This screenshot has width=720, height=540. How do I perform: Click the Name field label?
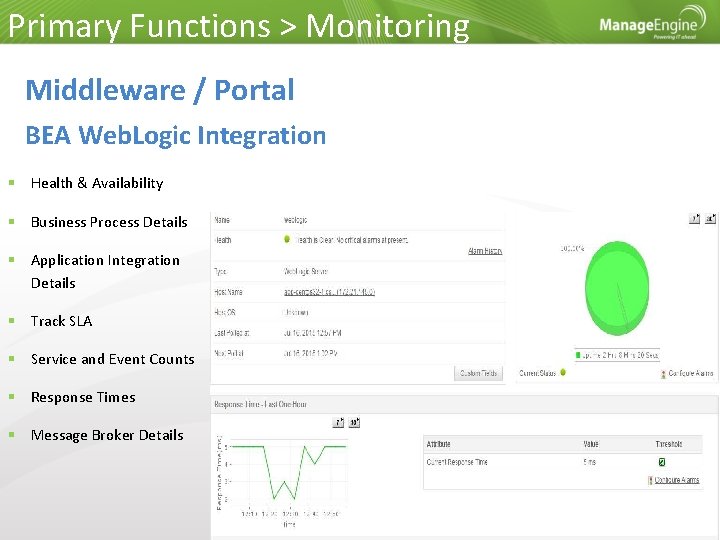click(222, 220)
